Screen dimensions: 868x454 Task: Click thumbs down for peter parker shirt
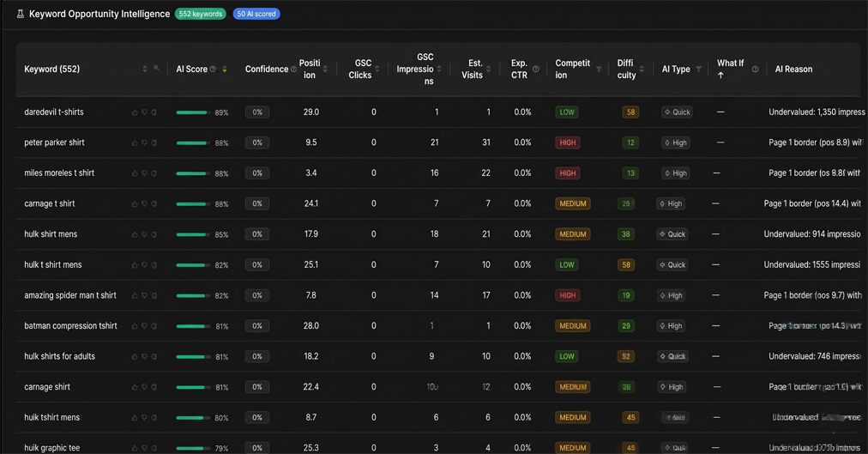click(x=144, y=143)
